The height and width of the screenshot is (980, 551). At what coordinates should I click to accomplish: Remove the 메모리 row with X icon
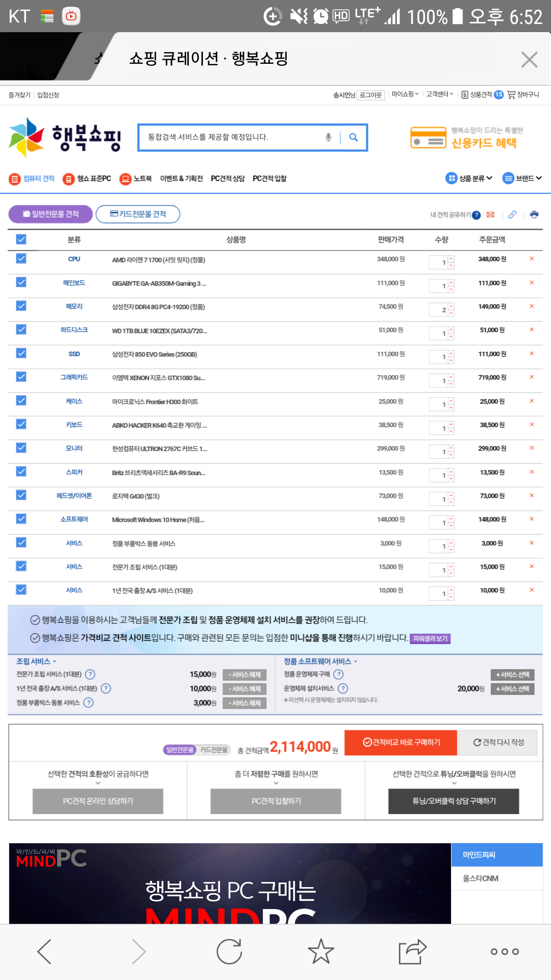coord(532,306)
